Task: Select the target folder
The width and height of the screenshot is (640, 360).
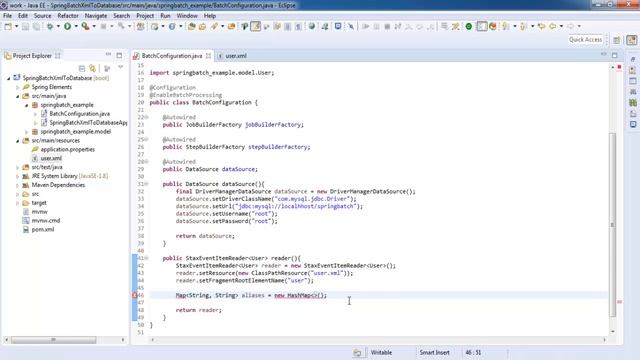Action: coord(39,203)
